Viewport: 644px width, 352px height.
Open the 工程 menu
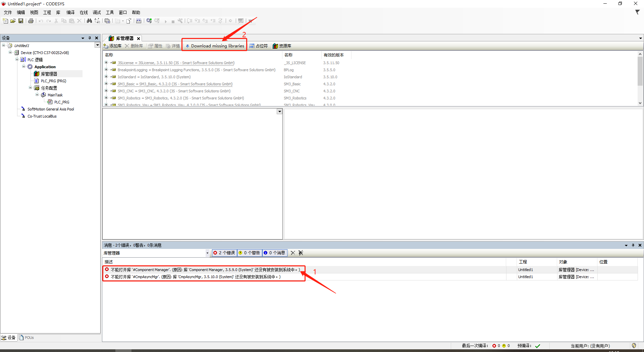pos(47,12)
